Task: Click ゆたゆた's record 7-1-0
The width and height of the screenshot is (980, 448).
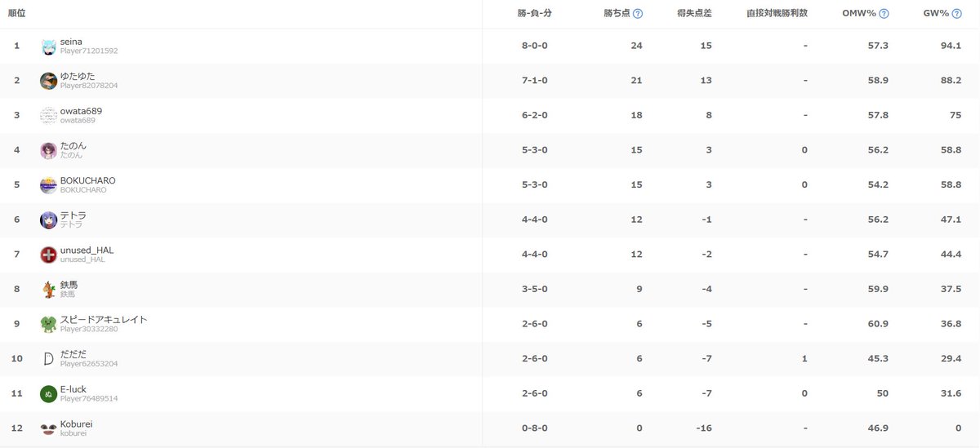Action: [534, 81]
